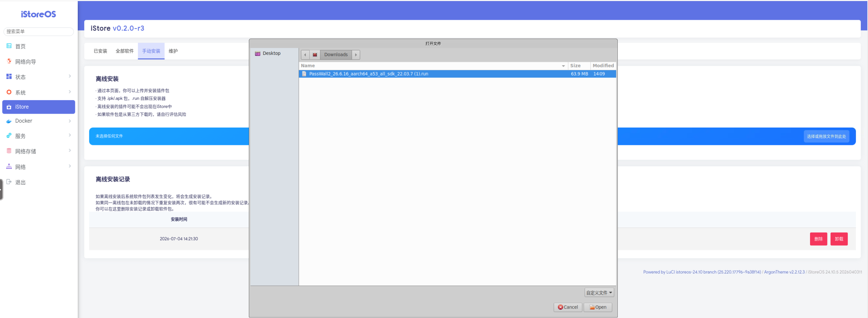Click the 系统 gear icon
The height and width of the screenshot is (318, 868).
point(9,92)
